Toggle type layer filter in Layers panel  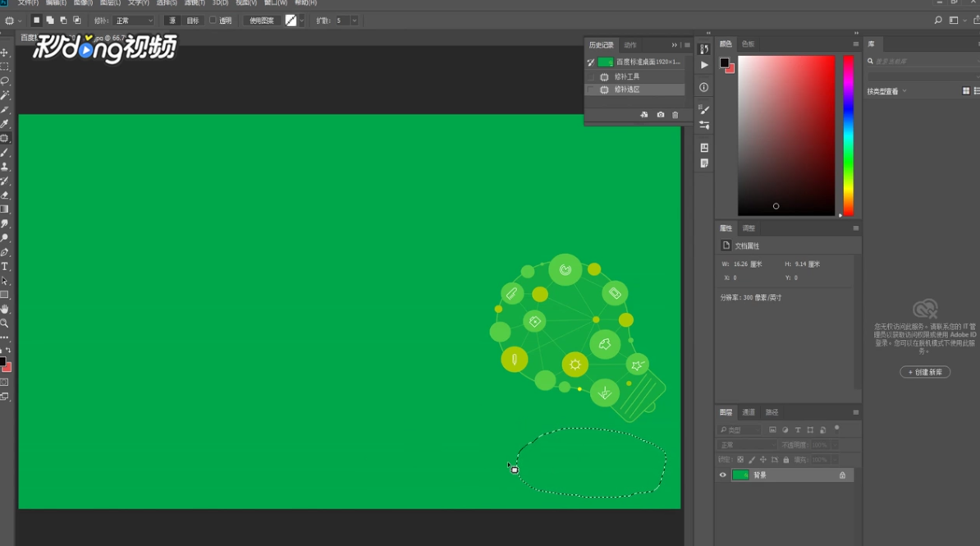(798, 430)
